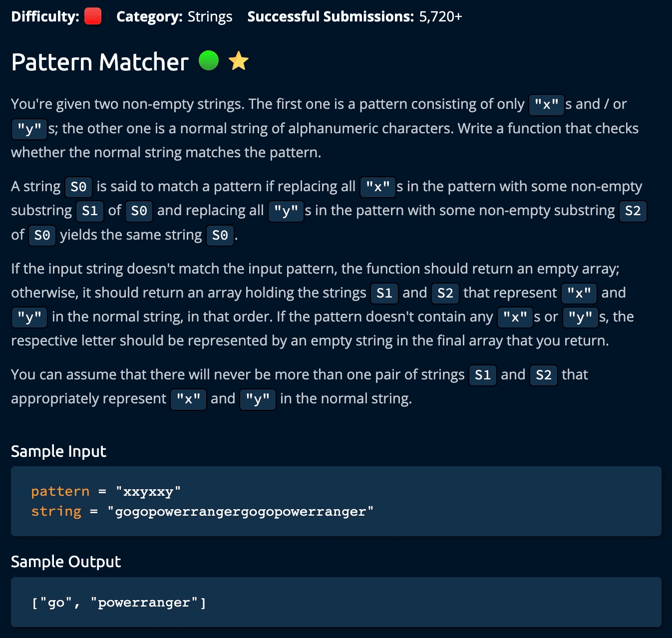Click the "Pattern Matcher" title
Image resolution: width=672 pixels, height=638 pixels.
pyautogui.click(x=100, y=62)
